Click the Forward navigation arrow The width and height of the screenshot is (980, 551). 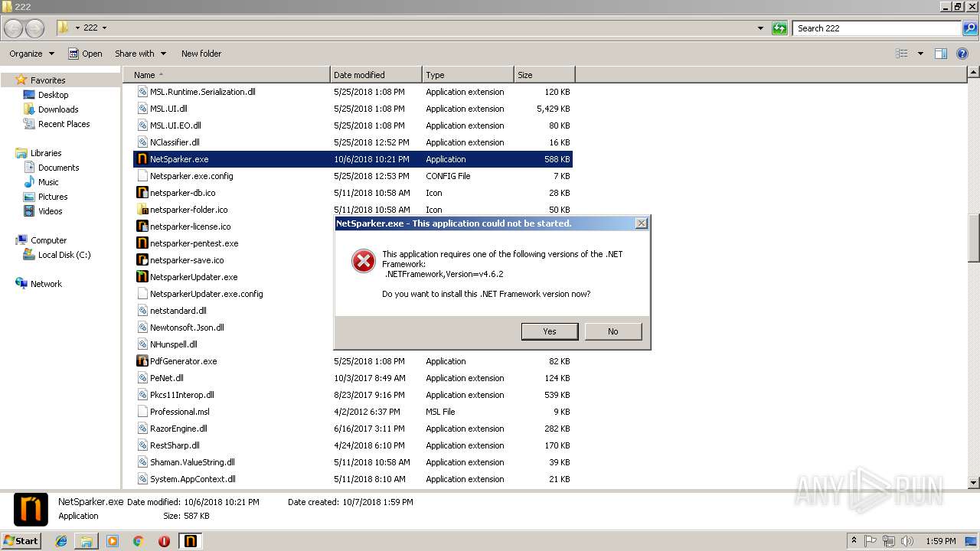35,28
